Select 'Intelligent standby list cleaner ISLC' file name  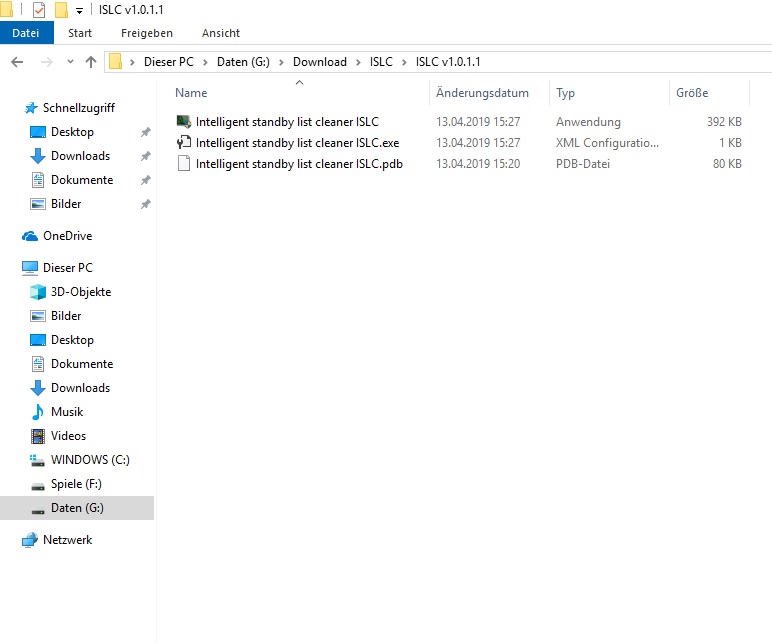[x=287, y=122]
